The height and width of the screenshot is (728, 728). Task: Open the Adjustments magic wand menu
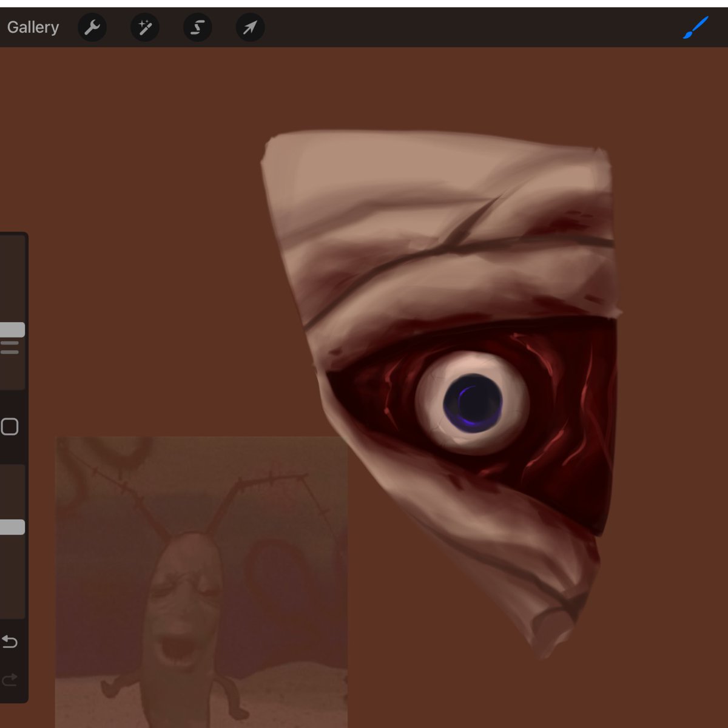point(145,27)
